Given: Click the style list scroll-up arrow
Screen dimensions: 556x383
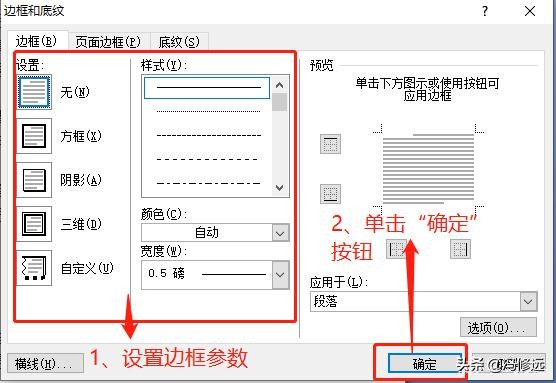Looking at the screenshot, I should tap(280, 85).
